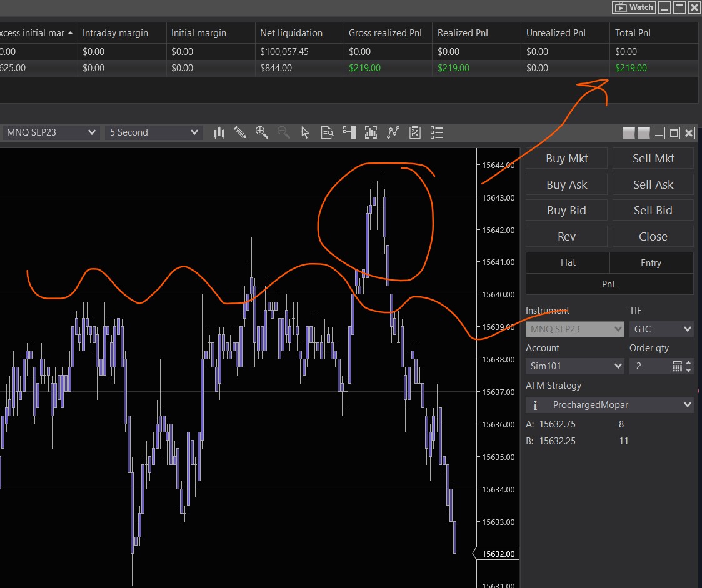Click the Zoom In magnifier icon
Viewport: 702px width, 588px height.
click(262, 132)
